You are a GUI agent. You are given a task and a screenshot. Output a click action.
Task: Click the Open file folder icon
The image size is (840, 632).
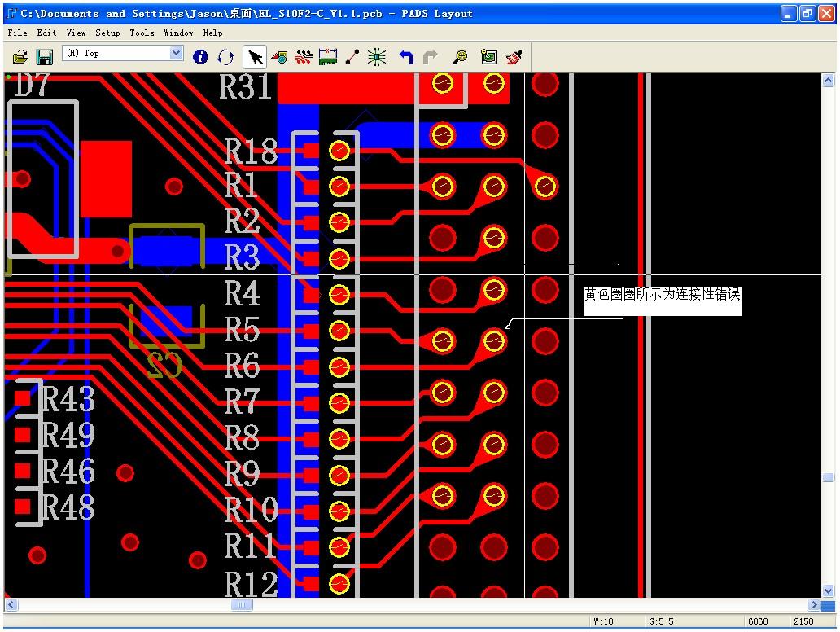[x=20, y=56]
